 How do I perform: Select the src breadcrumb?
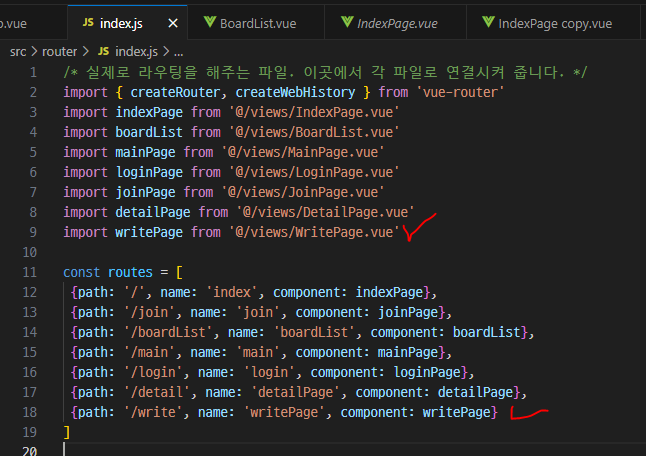18,51
